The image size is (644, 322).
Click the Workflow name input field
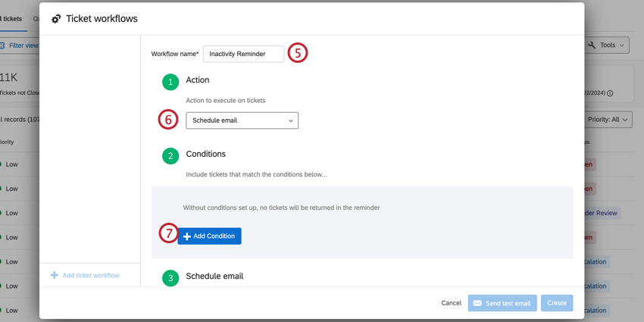pos(243,54)
